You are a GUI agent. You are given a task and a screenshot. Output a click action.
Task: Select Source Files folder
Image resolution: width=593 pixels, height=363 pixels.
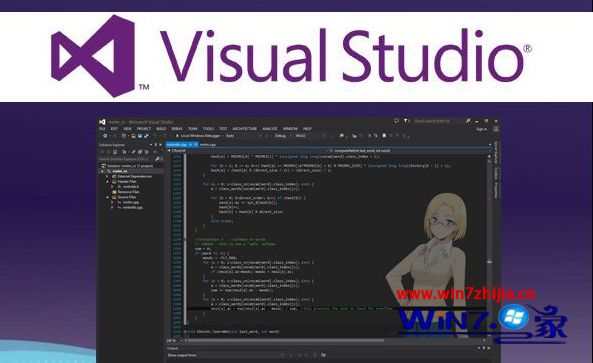coord(124,197)
